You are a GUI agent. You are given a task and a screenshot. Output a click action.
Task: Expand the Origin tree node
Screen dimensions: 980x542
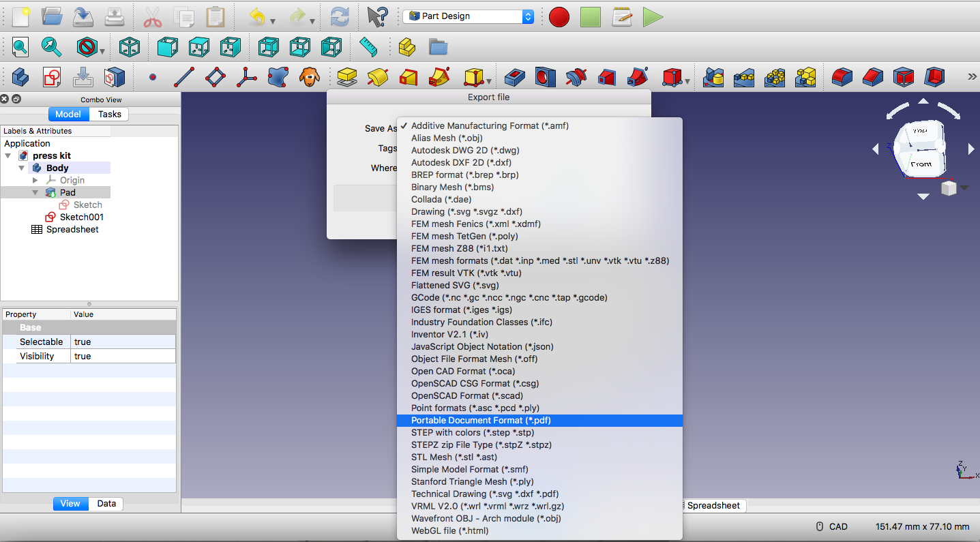tap(35, 181)
